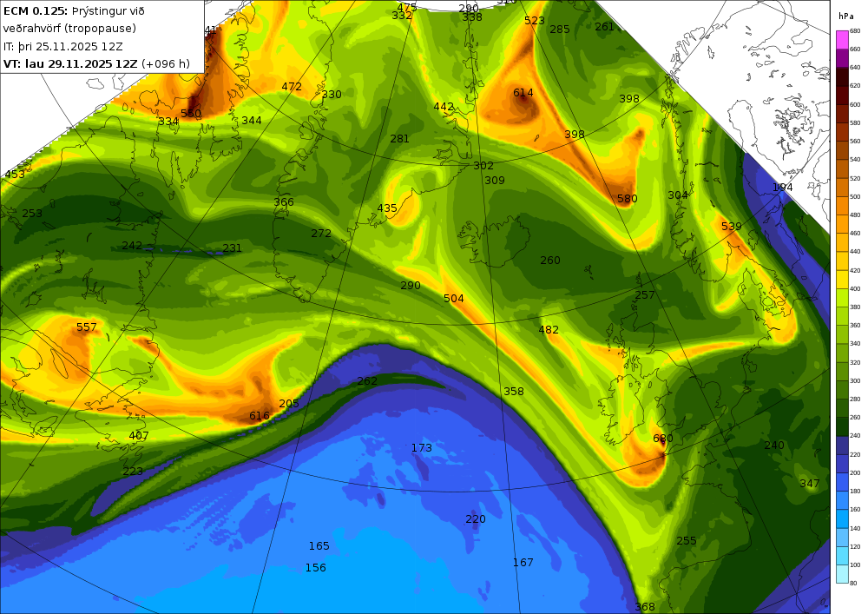The height and width of the screenshot is (614, 868).
Task: Click the header line 'ECM 0.125: Þrýstingur við'
Action: tap(75, 11)
